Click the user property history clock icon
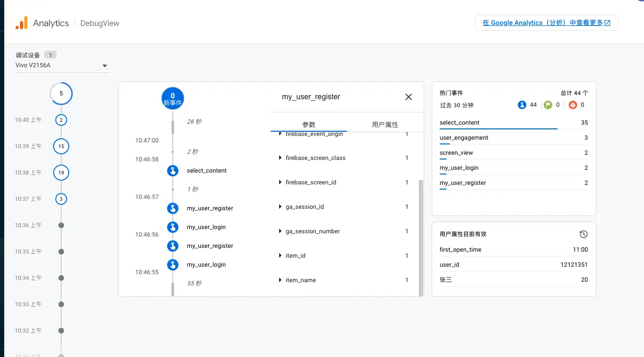644x357 pixels. [x=583, y=234]
